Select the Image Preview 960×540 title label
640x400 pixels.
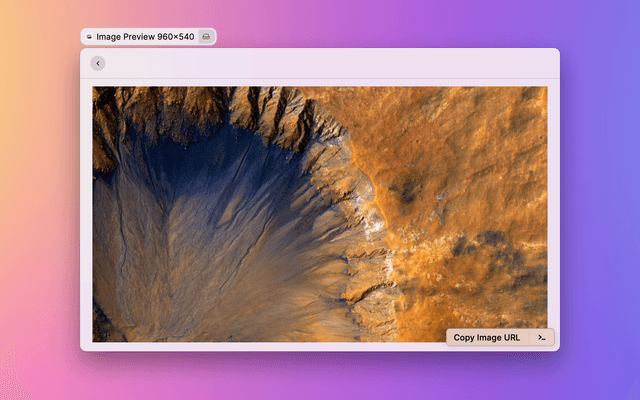click(x=145, y=36)
